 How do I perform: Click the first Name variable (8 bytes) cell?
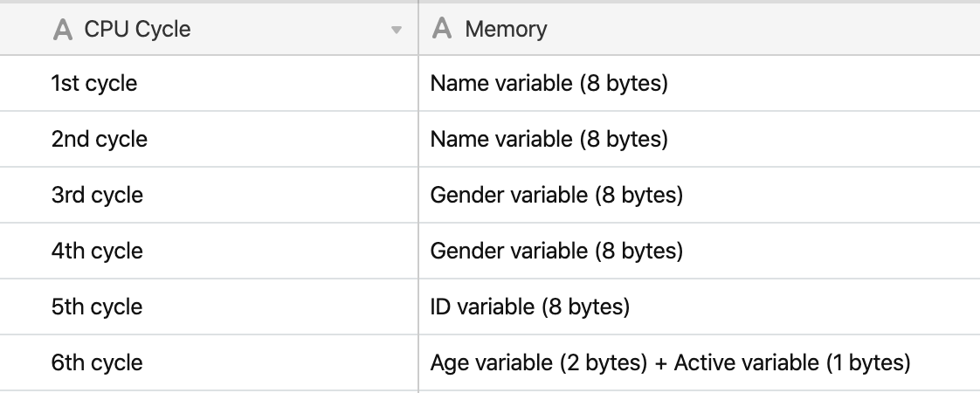pos(700,83)
